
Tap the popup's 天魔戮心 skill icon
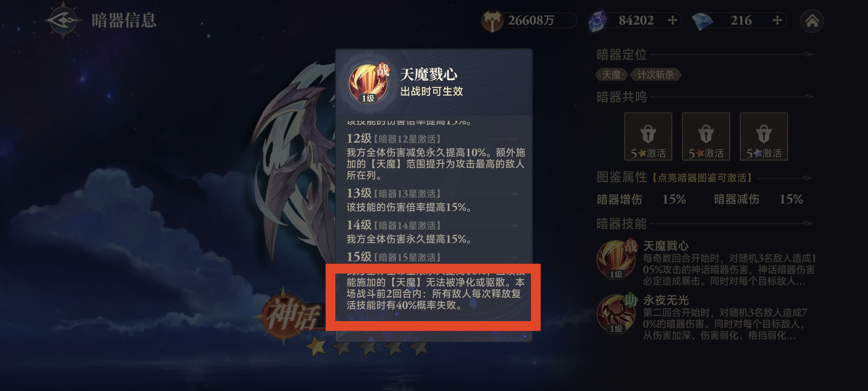tap(368, 83)
